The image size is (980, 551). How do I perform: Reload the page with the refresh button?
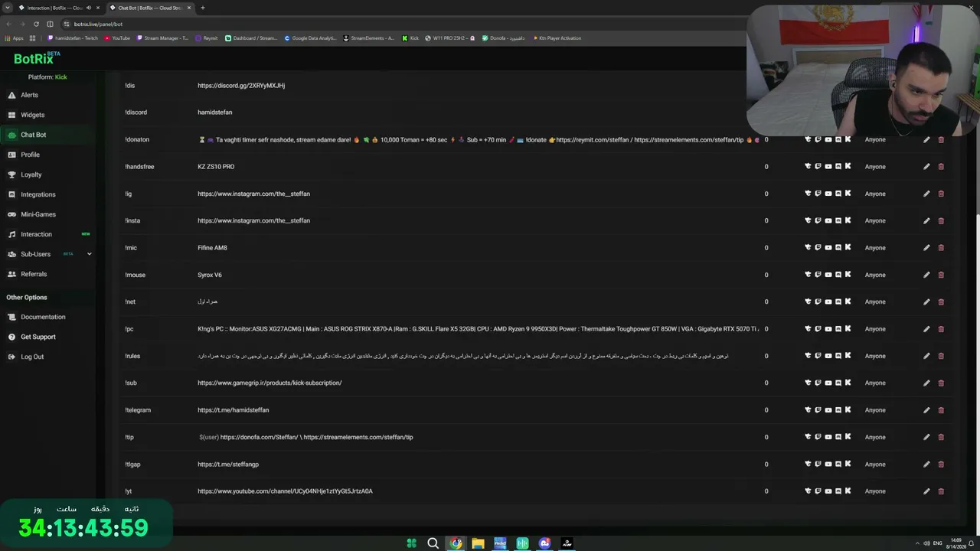[36, 24]
